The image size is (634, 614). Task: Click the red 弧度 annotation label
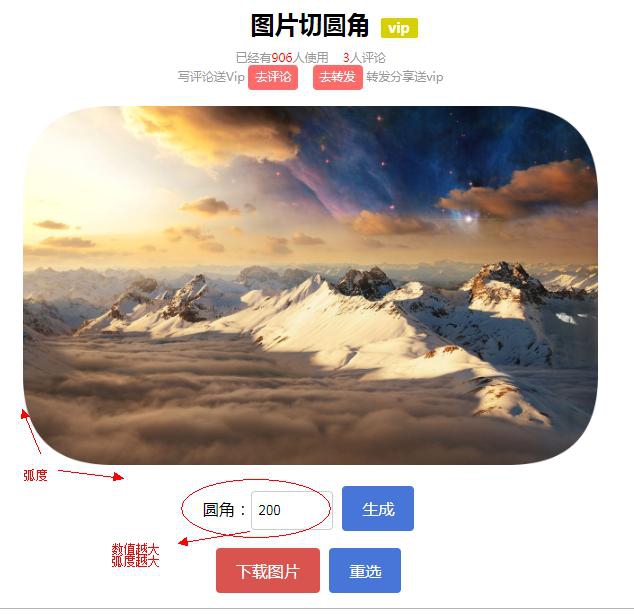(x=35, y=475)
